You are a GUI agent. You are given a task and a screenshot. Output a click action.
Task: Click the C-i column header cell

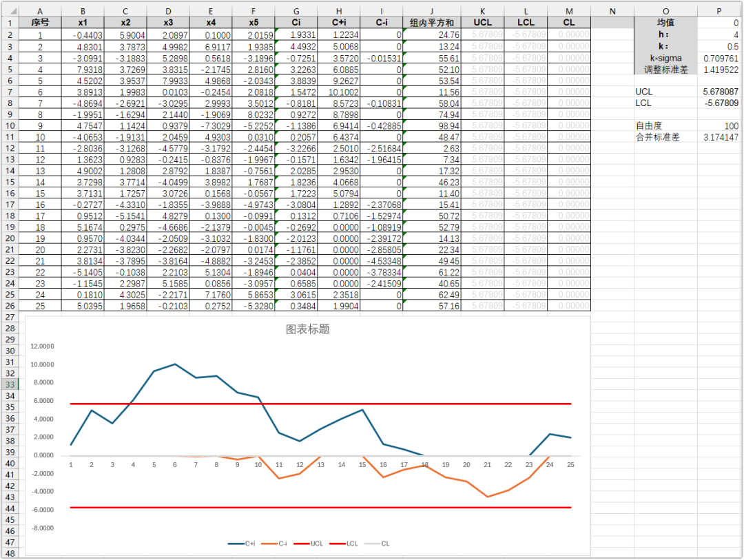tap(382, 22)
